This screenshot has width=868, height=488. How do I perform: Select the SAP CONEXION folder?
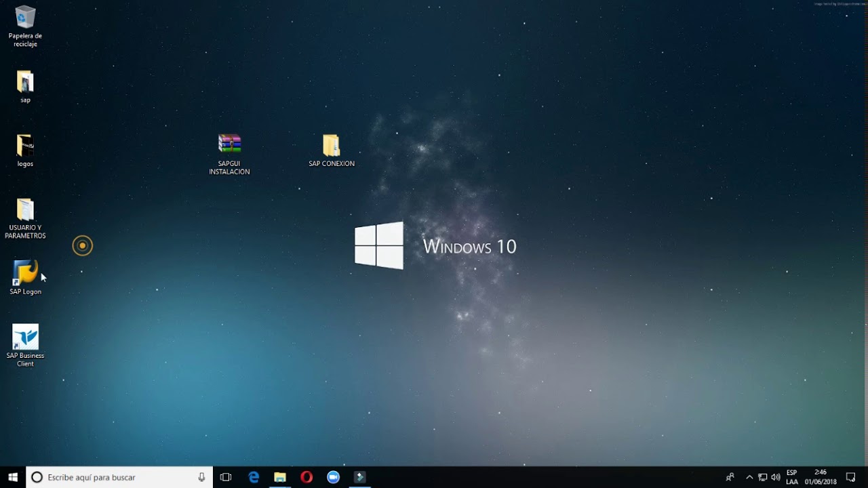[332, 150]
